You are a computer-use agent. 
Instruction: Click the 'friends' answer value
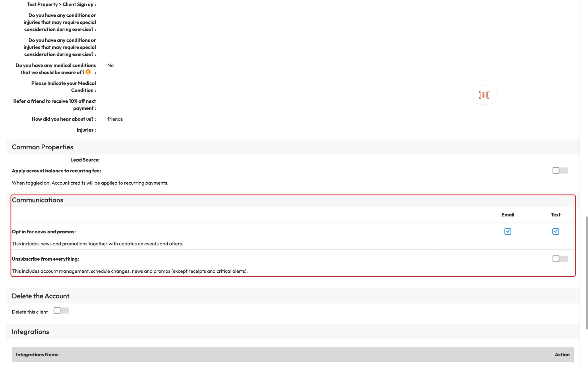115,119
